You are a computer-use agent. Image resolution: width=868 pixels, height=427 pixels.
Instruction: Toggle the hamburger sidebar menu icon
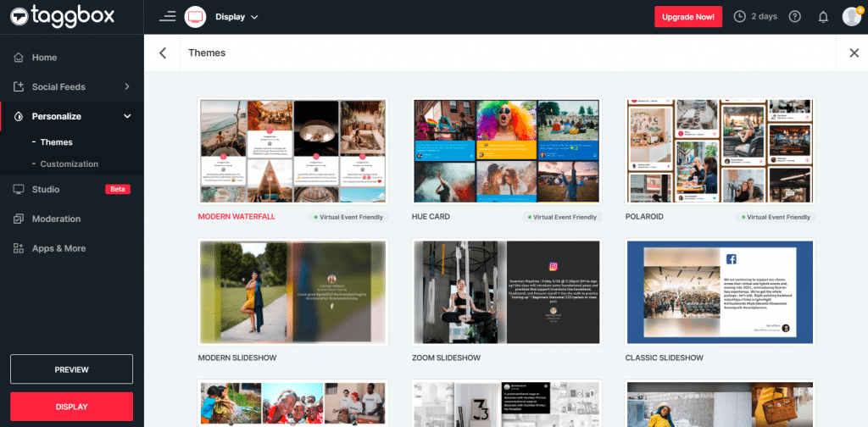(167, 16)
